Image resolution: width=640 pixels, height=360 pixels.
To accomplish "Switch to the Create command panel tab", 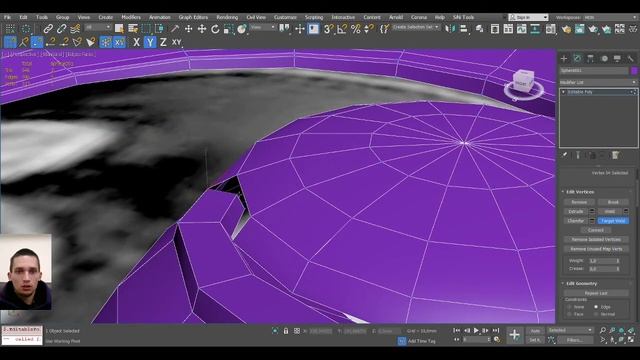I will click(564, 59).
